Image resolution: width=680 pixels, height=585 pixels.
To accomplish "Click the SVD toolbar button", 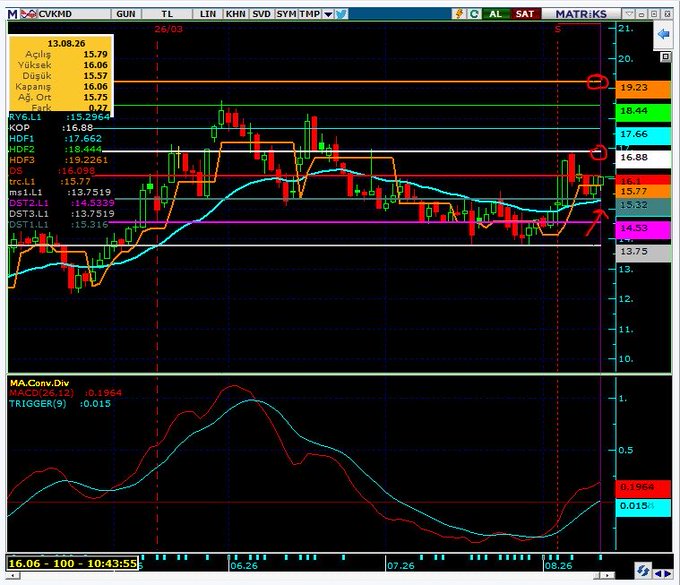I will [x=262, y=14].
